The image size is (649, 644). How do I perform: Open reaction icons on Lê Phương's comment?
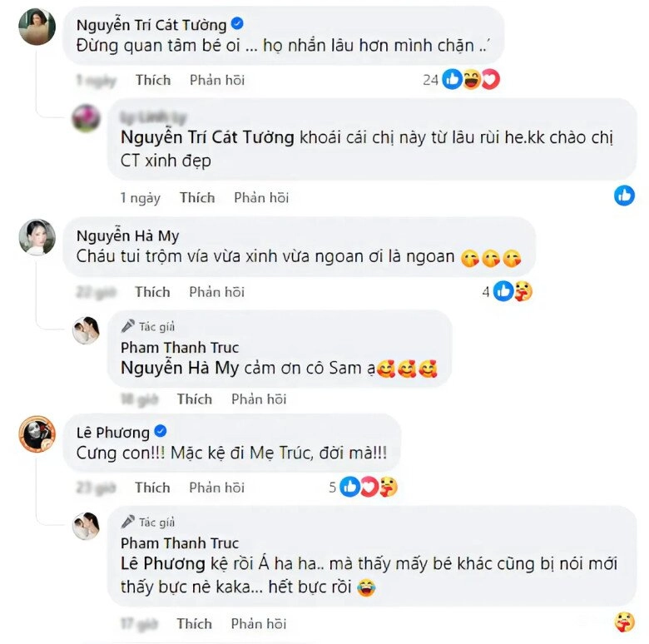pyautogui.click(x=368, y=487)
